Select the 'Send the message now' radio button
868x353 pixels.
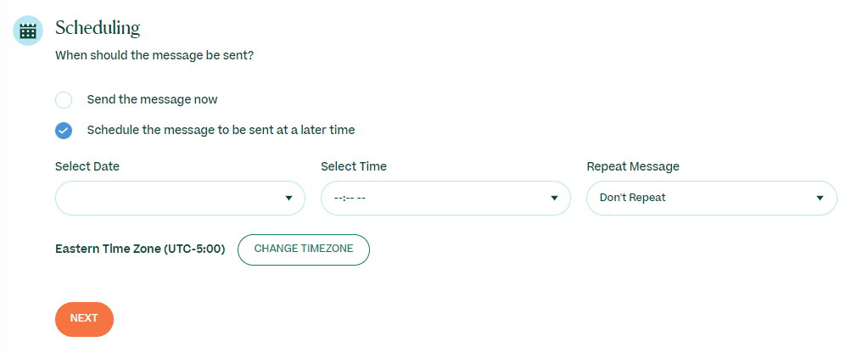click(x=64, y=100)
